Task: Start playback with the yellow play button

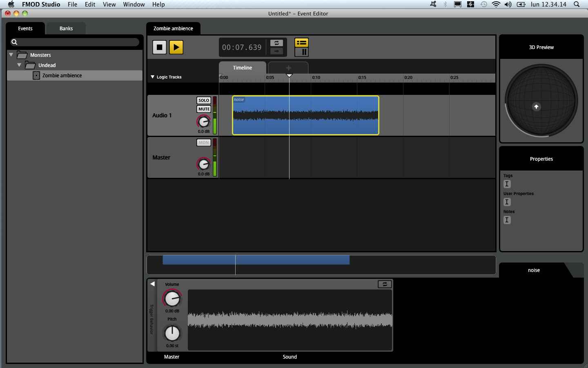Action: [176, 47]
